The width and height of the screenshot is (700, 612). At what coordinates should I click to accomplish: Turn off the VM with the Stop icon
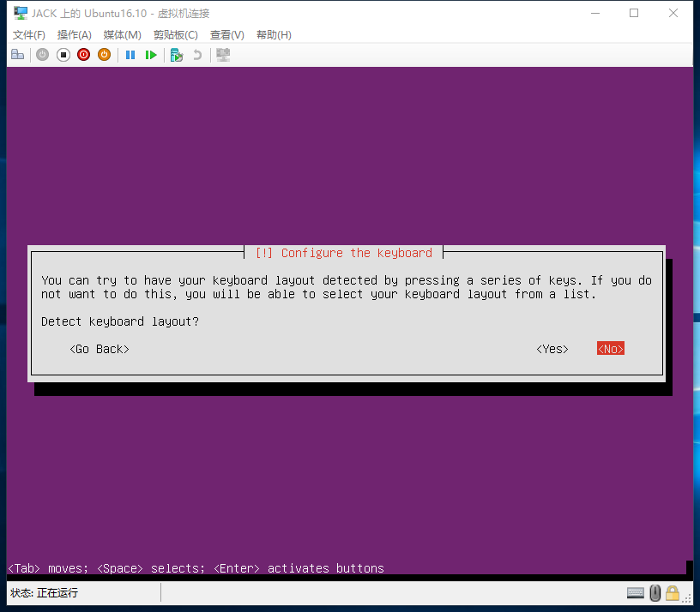(x=63, y=55)
